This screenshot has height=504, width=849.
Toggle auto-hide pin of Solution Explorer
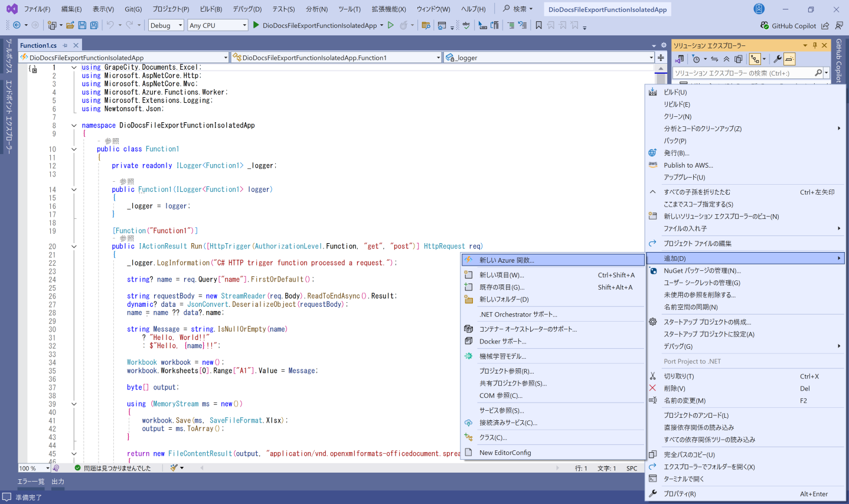coord(815,45)
